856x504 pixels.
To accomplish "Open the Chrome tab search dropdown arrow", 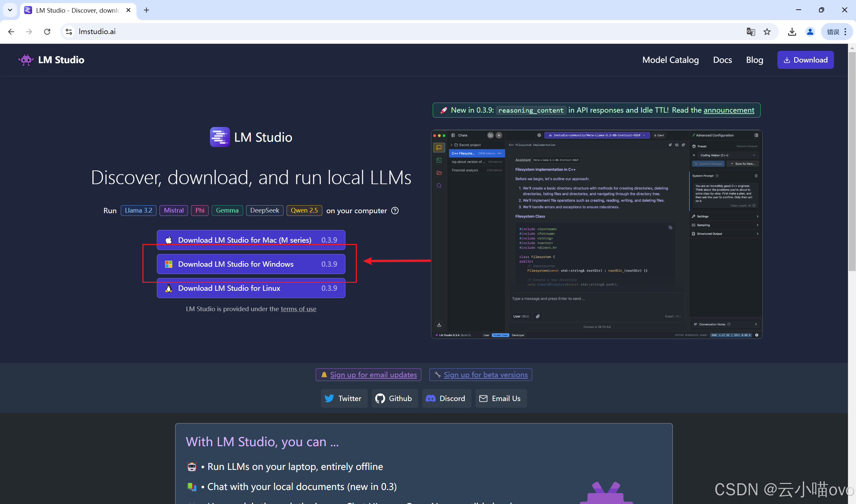I will pyautogui.click(x=10, y=10).
